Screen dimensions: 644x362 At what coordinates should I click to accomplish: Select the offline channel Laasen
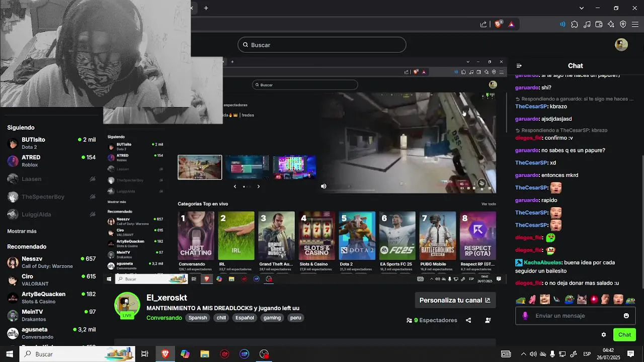(51, 179)
